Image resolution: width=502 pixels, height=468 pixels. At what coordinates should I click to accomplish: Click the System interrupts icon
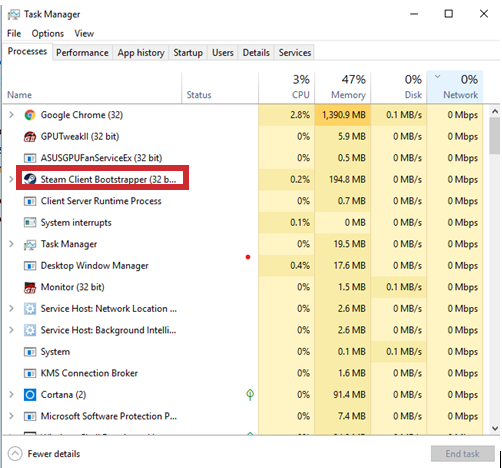(30, 223)
